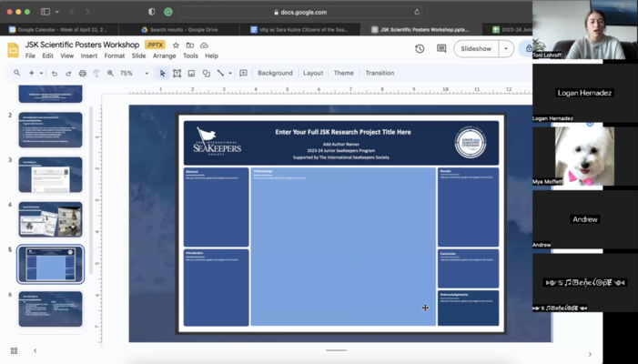Click the cloud document status icon
Image resolution: width=638 pixels, height=364 pixels.
(204, 45)
